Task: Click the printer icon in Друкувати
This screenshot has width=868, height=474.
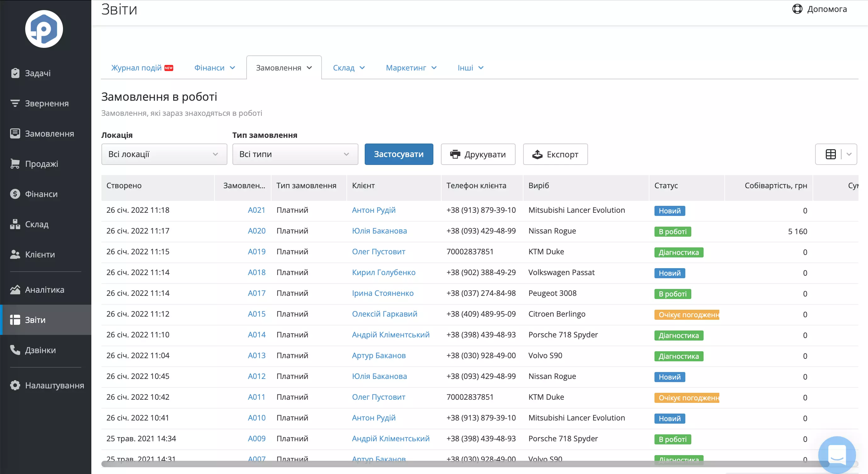Action: click(455, 154)
